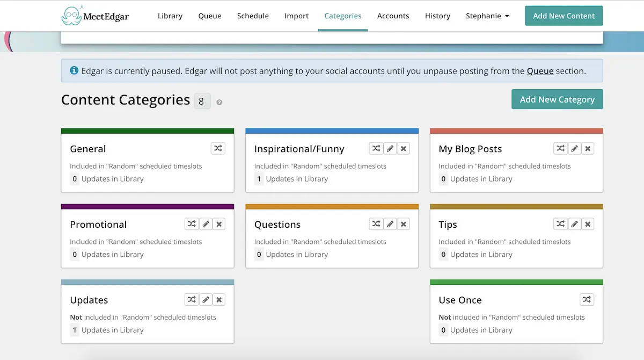Click the delete X icon on the Updates category

pyautogui.click(x=219, y=299)
